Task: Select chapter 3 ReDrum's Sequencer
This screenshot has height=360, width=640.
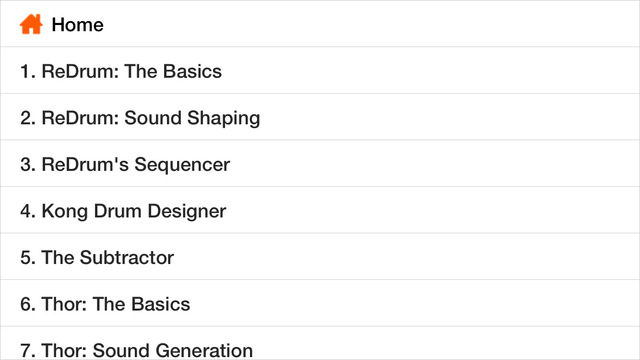Action: pyautogui.click(x=320, y=163)
